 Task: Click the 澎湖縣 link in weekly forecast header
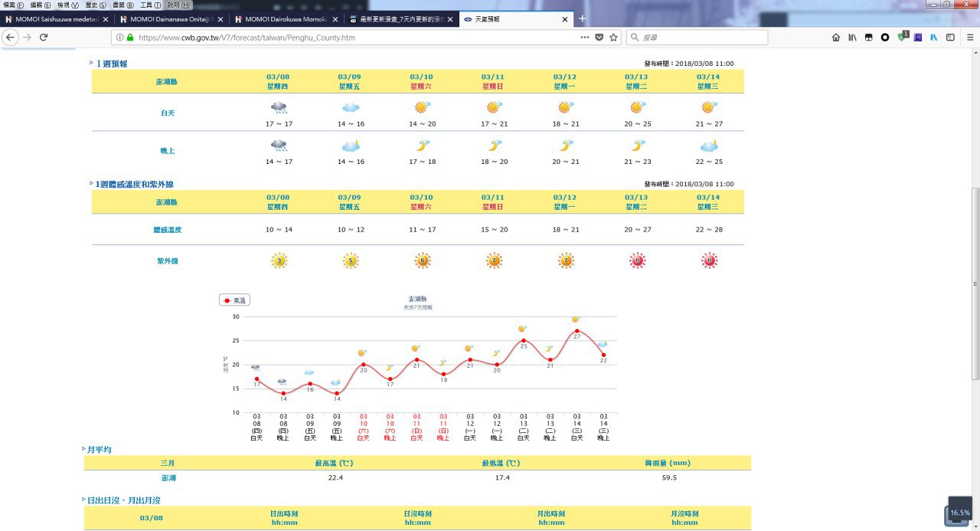point(166,81)
